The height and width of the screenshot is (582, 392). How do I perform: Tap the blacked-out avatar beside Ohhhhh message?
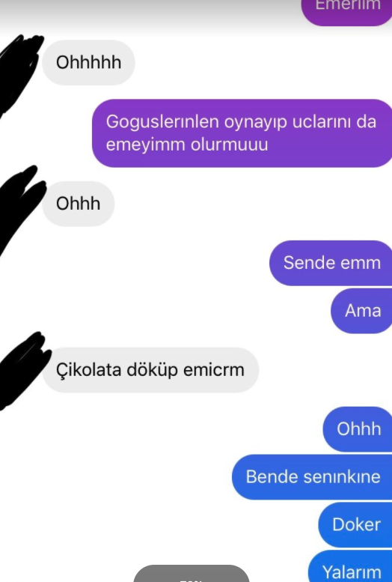(20, 73)
